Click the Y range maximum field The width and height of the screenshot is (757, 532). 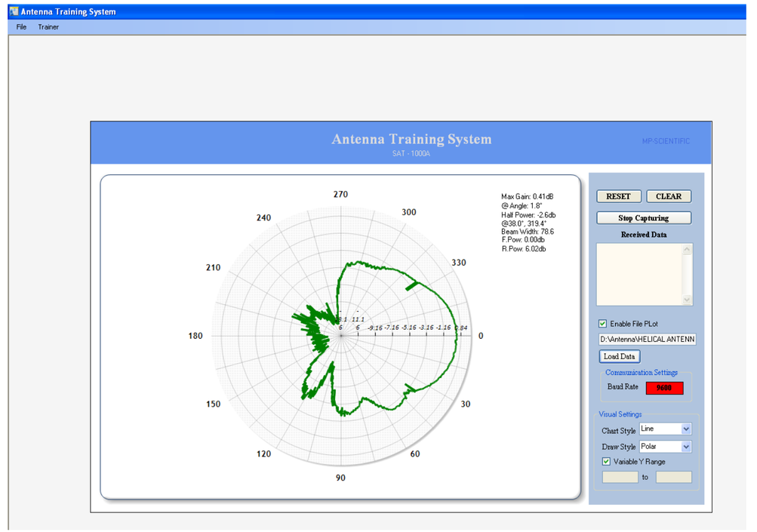[674, 477]
